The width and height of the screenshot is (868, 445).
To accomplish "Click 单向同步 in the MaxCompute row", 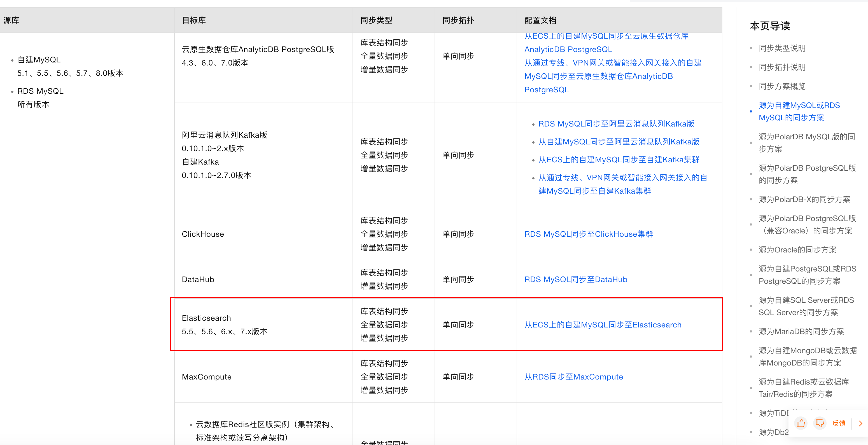I will (458, 377).
